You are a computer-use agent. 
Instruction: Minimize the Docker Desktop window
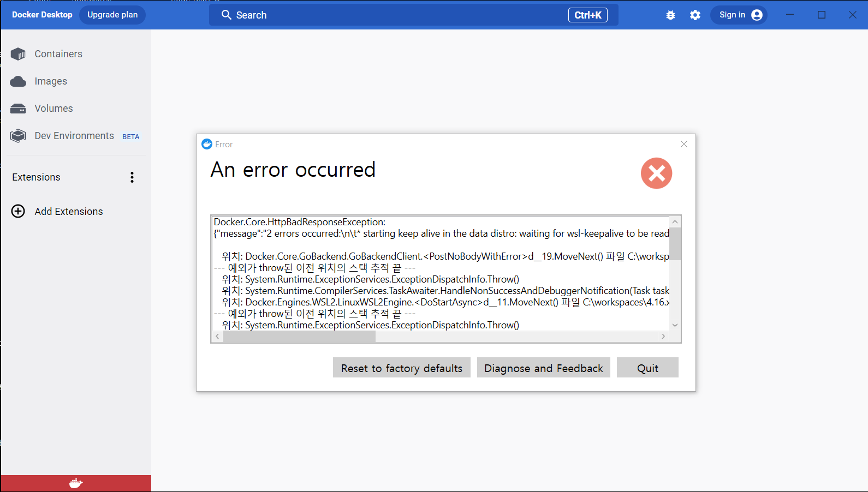click(790, 15)
